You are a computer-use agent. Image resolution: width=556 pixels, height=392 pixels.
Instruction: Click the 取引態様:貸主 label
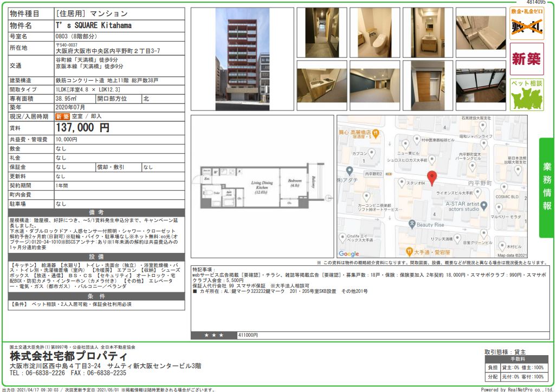coord(505,352)
